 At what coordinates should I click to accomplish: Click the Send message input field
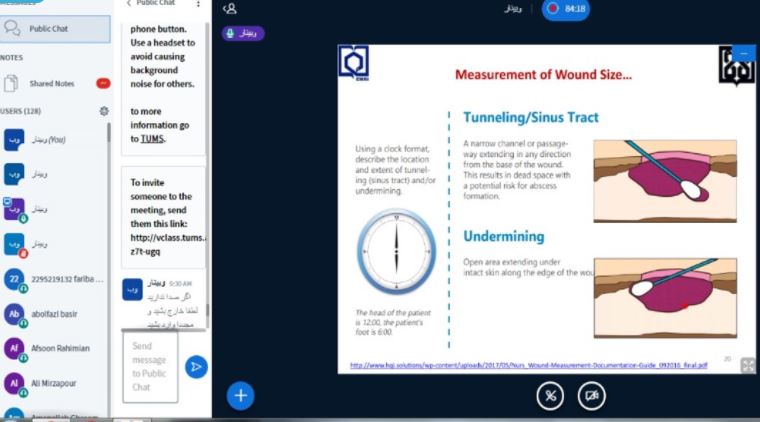[150, 366]
